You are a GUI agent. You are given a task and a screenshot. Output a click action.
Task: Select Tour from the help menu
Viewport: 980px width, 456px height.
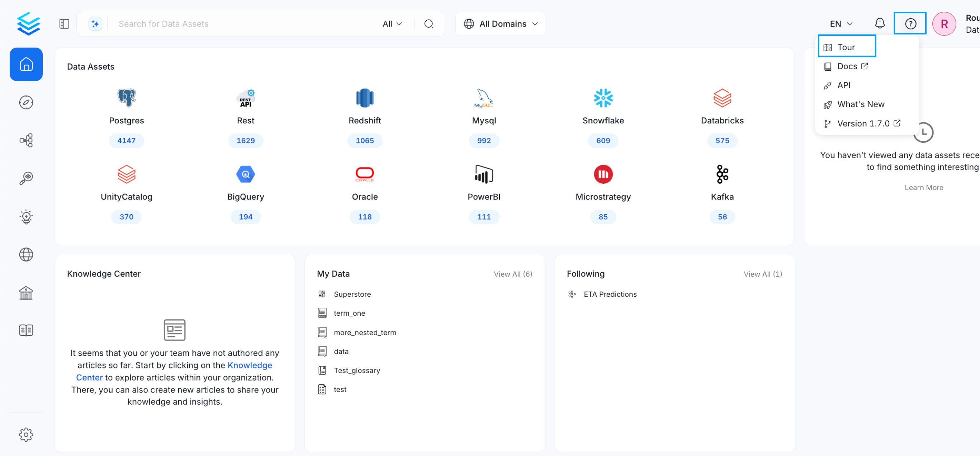[x=847, y=46]
